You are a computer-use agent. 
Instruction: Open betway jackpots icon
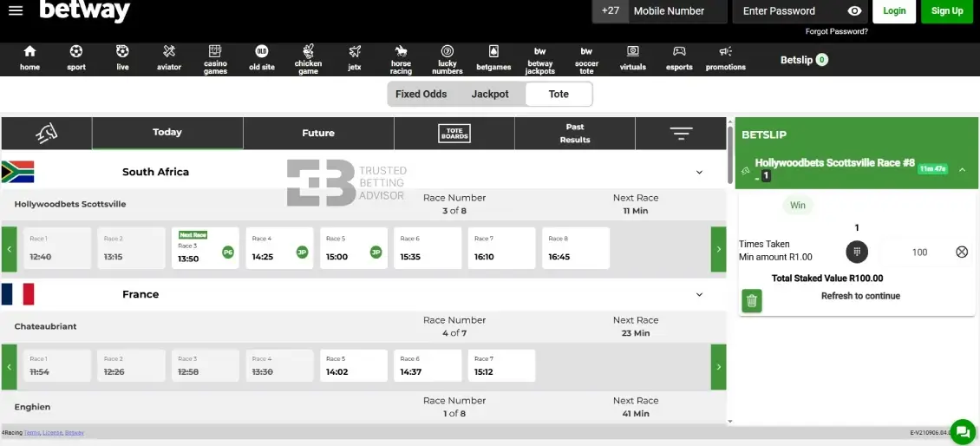click(x=540, y=51)
